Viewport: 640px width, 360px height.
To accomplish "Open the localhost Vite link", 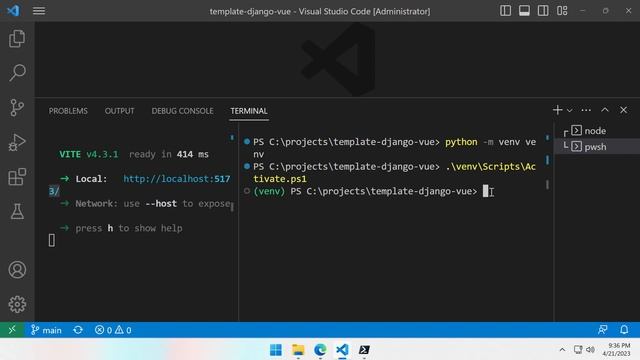I will [176, 179].
